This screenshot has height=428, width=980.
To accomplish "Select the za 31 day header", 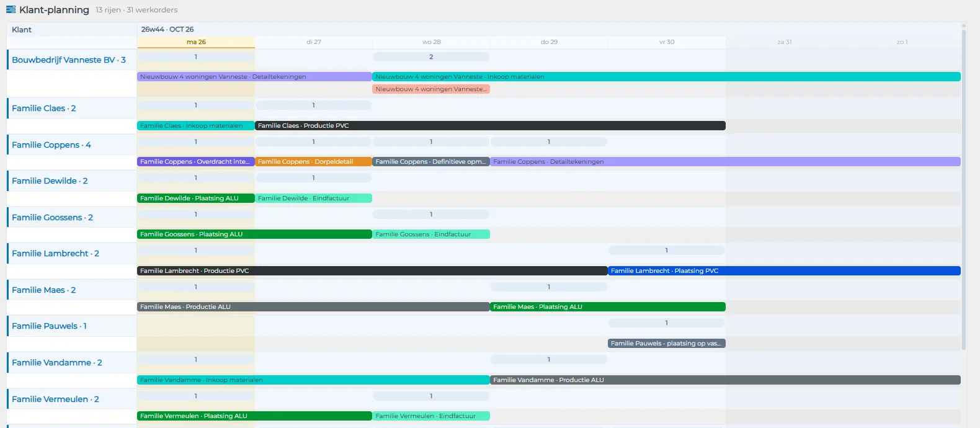I will 785,42.
